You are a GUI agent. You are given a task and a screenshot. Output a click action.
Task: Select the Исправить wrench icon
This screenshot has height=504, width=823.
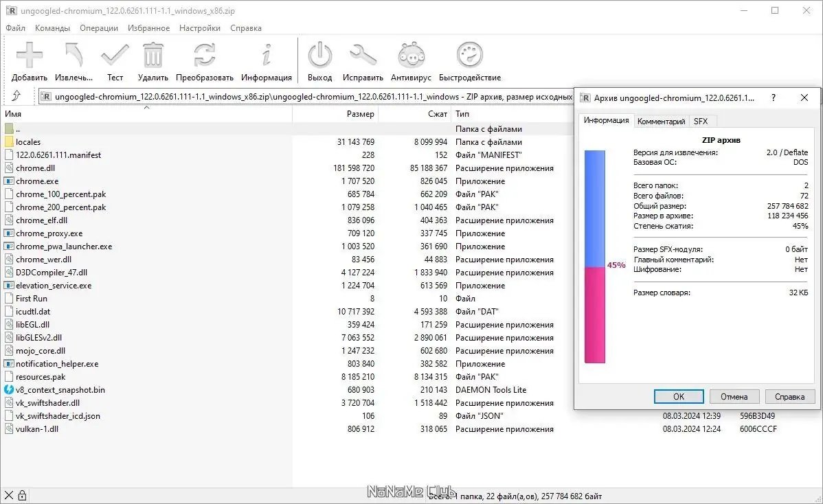363,55
